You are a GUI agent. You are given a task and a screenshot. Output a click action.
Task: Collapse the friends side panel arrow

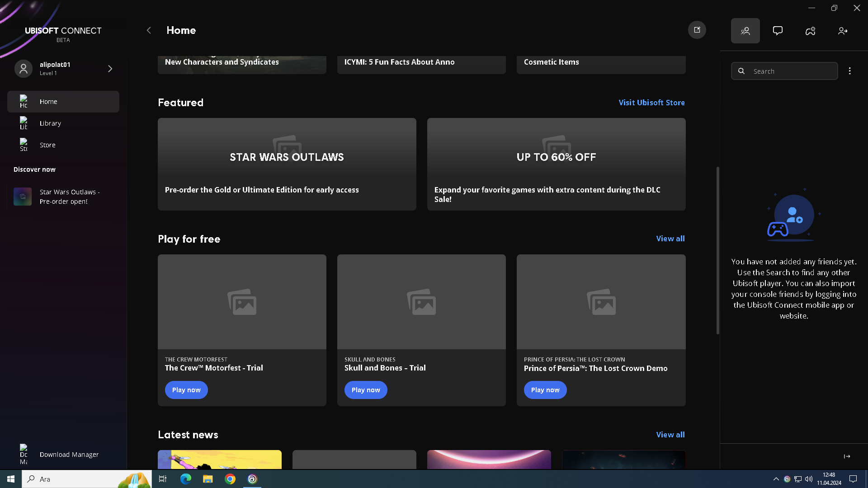pos(847,456)
